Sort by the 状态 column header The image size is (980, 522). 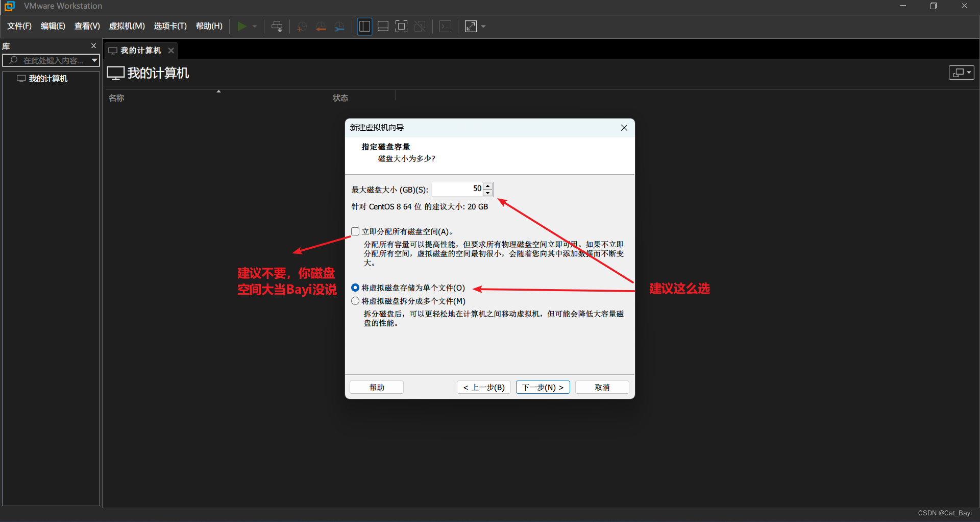pyautogui.click(x=340, y=98)
